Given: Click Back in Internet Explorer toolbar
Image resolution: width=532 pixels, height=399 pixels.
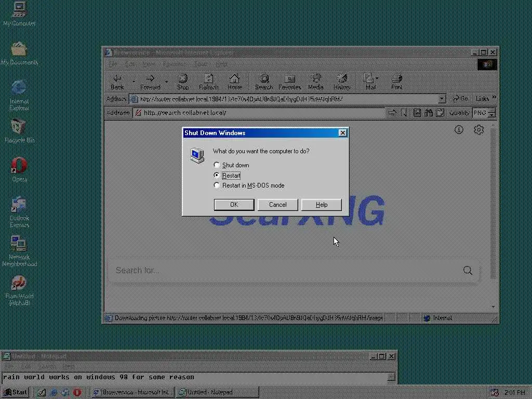Looking at the screenshot, I should click(x=117, y=82).
